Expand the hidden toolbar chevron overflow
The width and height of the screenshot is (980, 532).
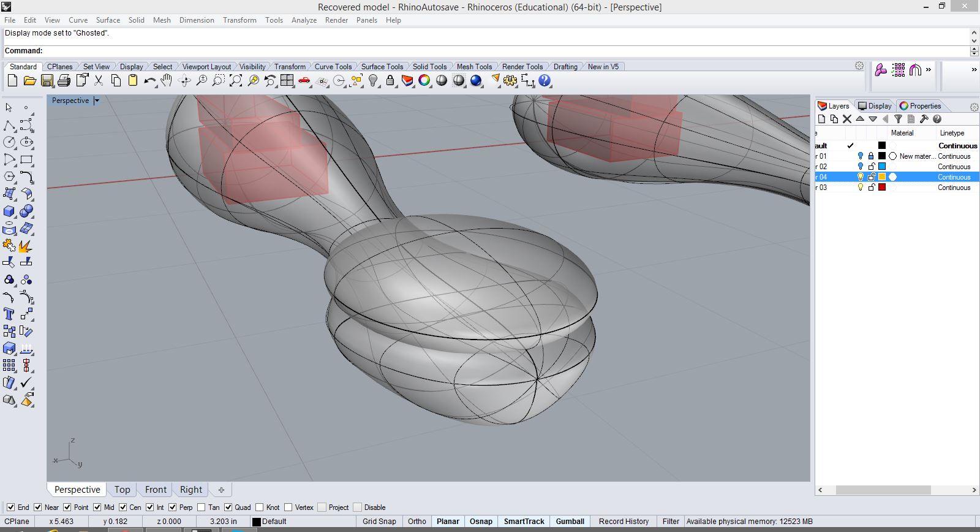tap(929, 70)
